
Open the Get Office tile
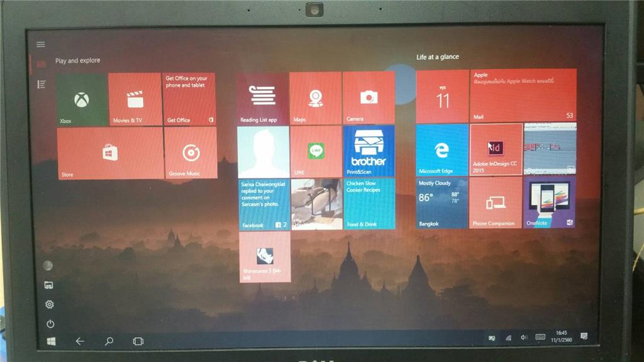(x=189, y=99)
